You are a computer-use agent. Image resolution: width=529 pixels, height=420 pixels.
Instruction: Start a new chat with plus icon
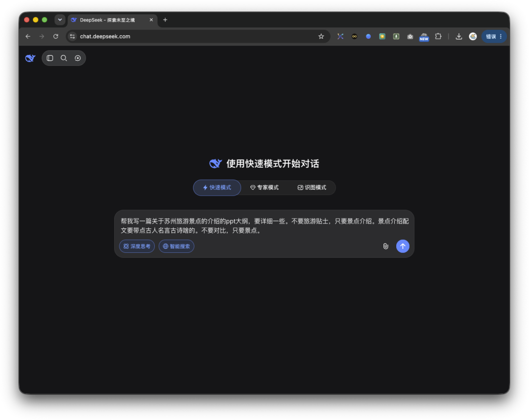[77, 58]
